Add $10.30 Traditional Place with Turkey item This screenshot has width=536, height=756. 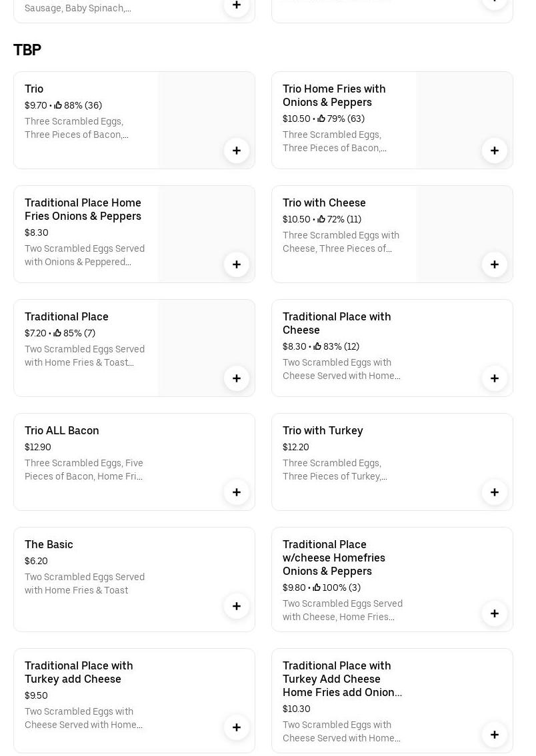pos(495,735)
